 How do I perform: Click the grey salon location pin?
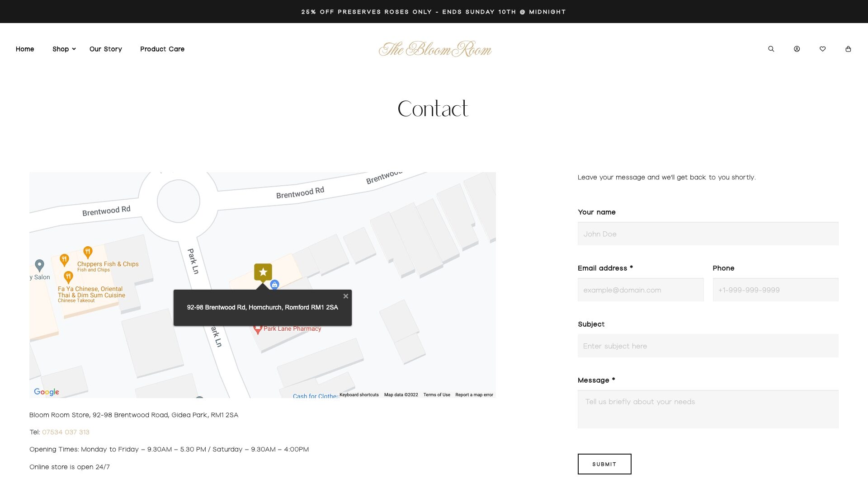click(40, 265)
